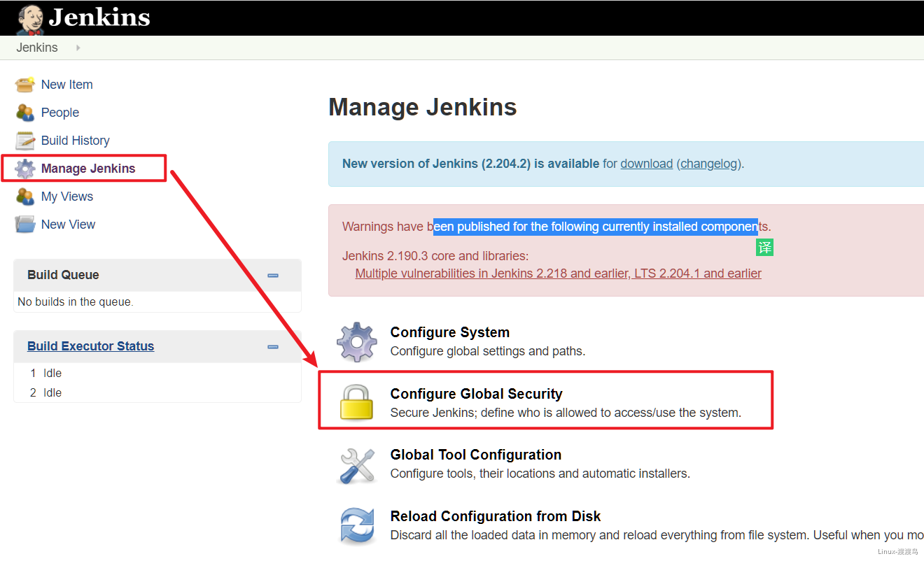924x561 pixels.
Task: Open the Build Executor Status link
Action: tap(90, 346)
